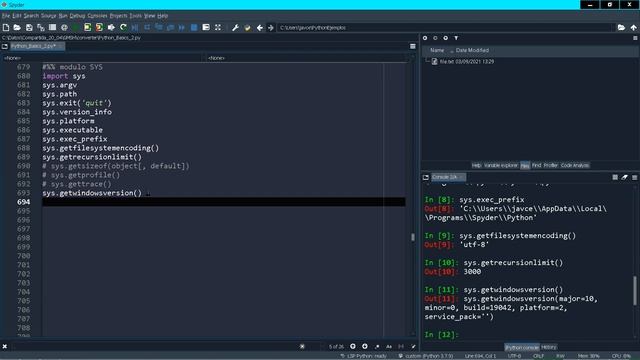
Task: Run selection or current line icon
Action: [111, 27]
